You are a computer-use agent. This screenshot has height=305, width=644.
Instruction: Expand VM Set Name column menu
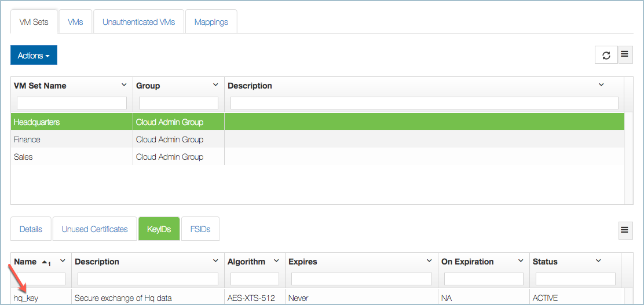tap(124, 85)
